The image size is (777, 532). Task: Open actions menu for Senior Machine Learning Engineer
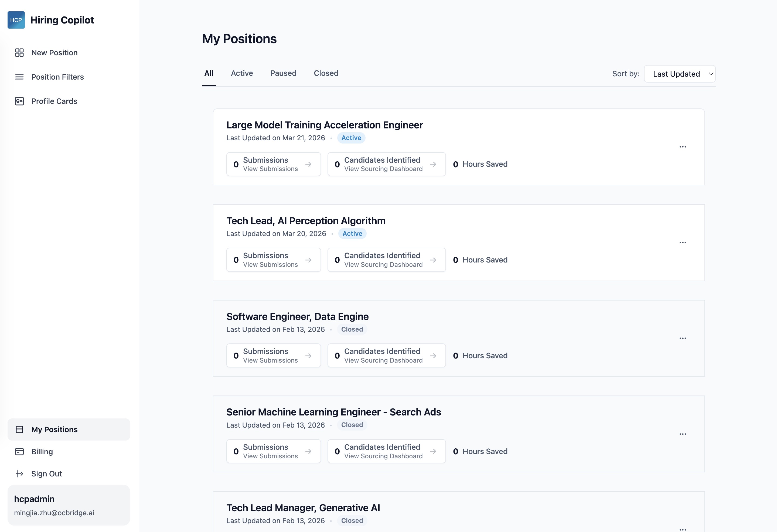pyautogui.click(x=683, y=434)
